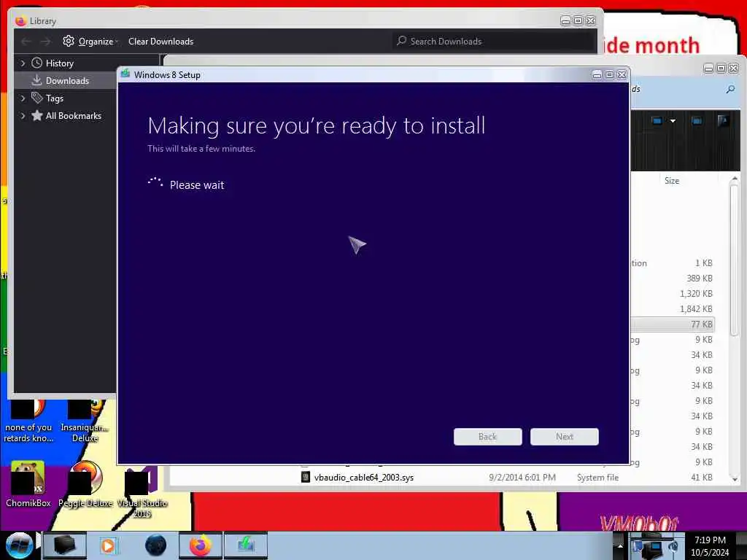Click the History clock icon
Image resolution: width=747 pixels, height=560 pixels.
[36, 63]
